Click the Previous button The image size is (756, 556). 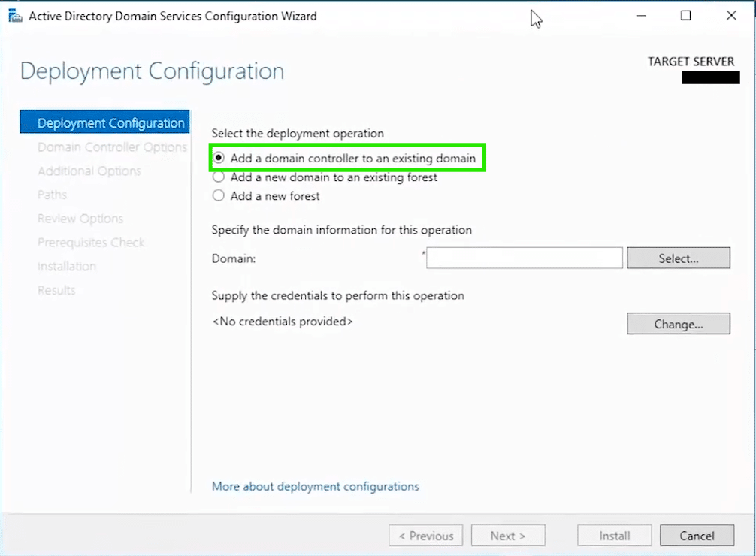426,535
